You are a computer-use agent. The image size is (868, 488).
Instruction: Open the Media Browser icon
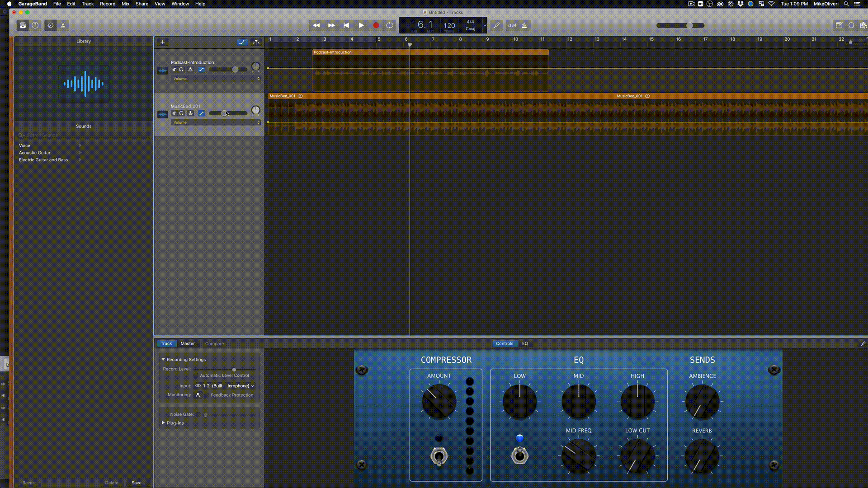click(x=863, y=26)
